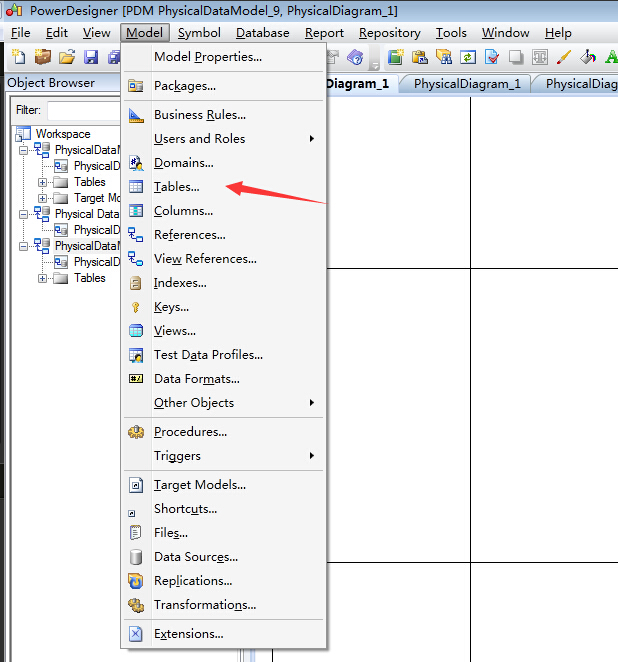This screenshot has height=662, width=618.
Task: Click the Columns icon in the menu
Action: tap(136, 211)
